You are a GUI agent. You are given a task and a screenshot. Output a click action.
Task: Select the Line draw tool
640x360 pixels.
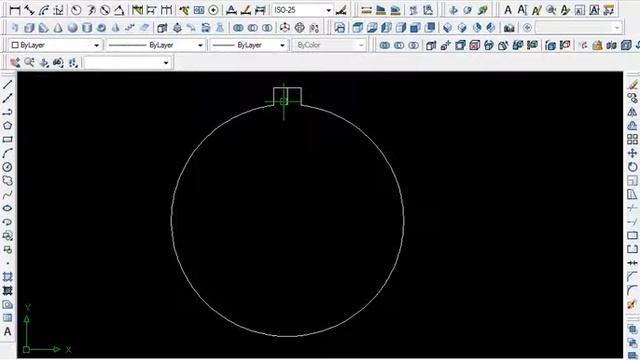[x=7, y=84]
